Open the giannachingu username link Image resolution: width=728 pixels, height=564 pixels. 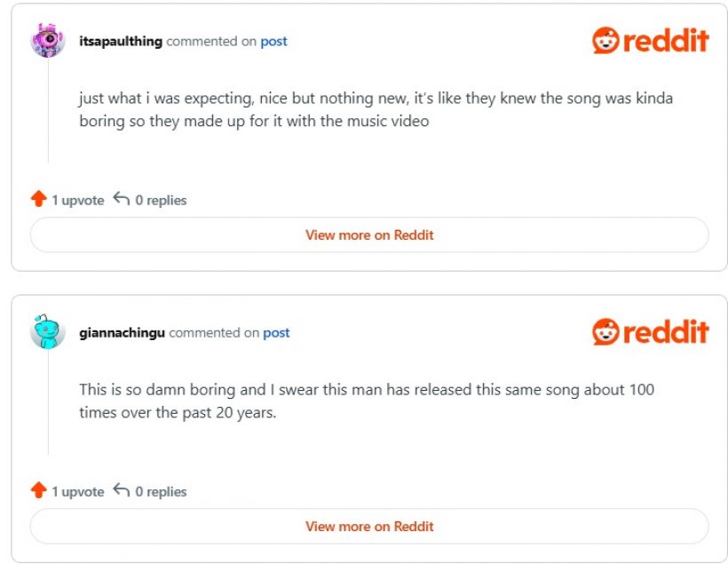pyautogui.click(x=123, y=333)
